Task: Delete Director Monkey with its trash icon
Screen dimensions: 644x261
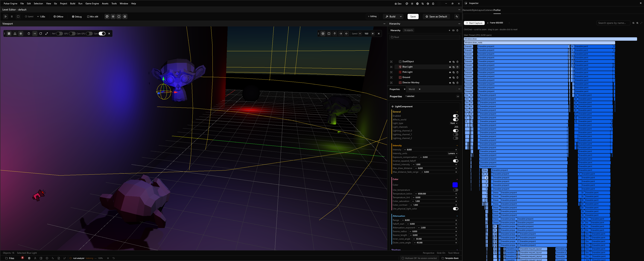Action: (458, 83)
